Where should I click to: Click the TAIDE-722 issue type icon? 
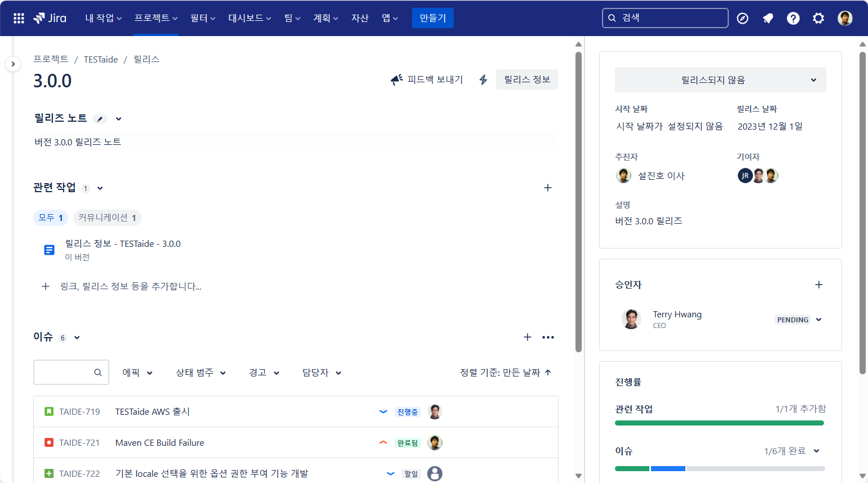coord(49,473)
